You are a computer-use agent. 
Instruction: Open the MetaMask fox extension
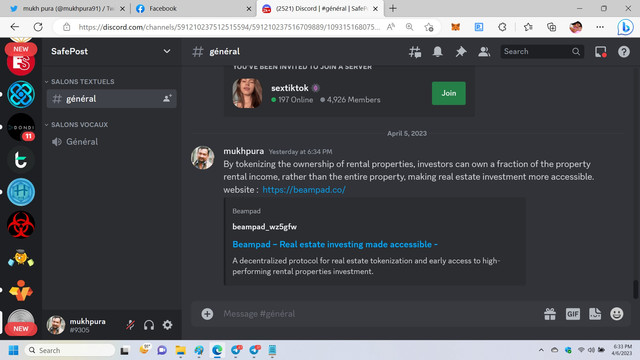pos(456,27)
